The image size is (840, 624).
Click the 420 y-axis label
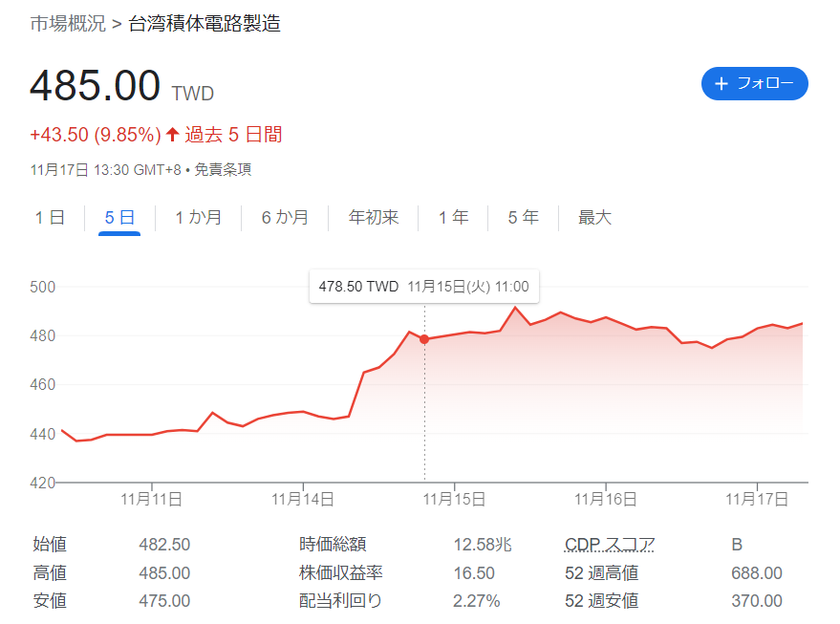43,484
